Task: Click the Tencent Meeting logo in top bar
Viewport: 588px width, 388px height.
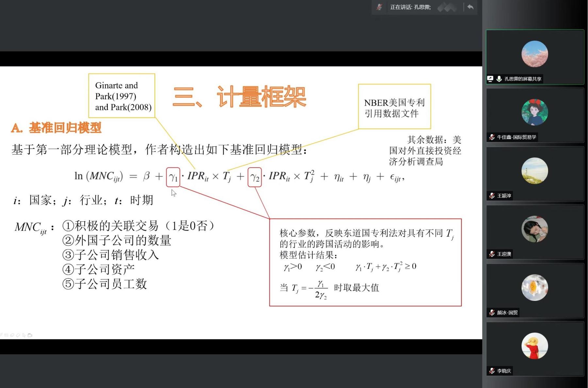Action: 447,7
